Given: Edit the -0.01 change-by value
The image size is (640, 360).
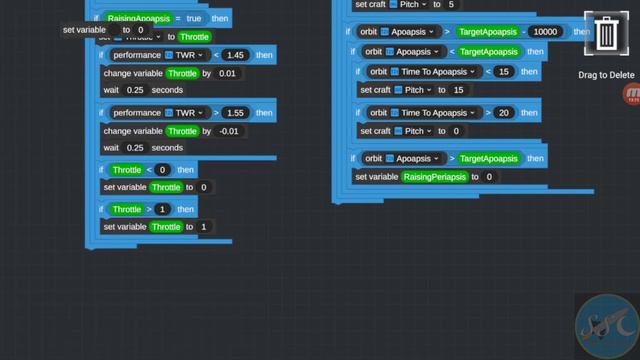Looking at the screenshot, I should (229, 131).
